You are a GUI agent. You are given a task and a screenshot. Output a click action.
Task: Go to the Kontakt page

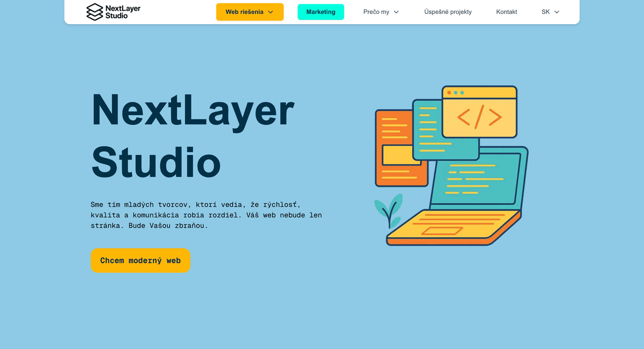(507, 12)
